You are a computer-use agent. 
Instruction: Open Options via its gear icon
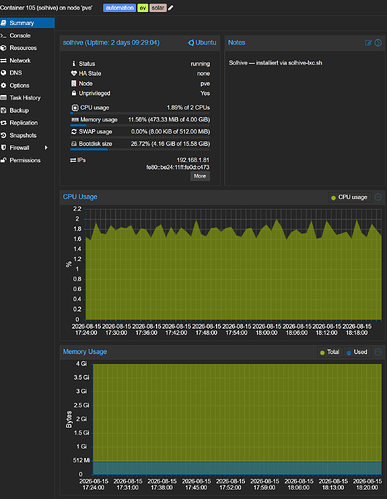[x=4, y=85]
